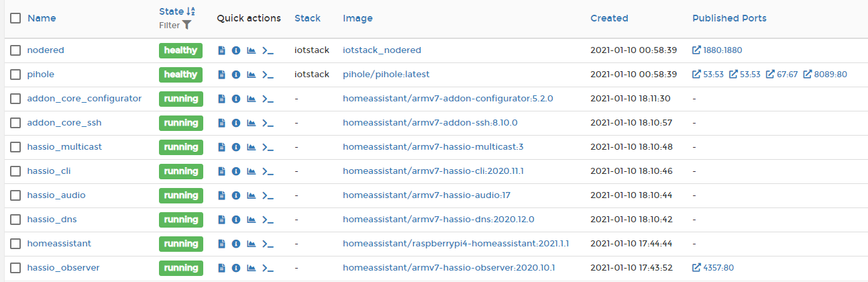The height and width of the screenshot is (282, 868).
Task: Sort the list by Image column
Action: point(358,18)
